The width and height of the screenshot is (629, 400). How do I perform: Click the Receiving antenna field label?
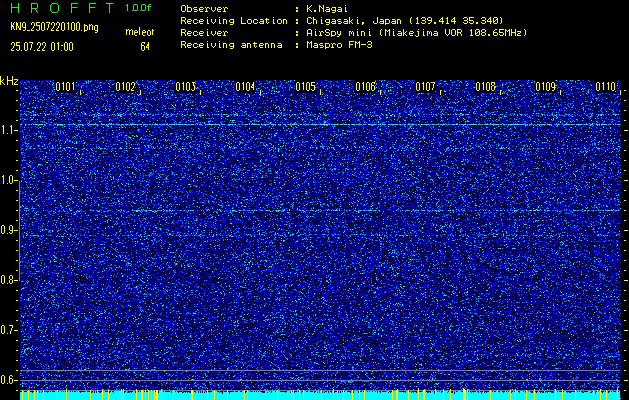231,45
